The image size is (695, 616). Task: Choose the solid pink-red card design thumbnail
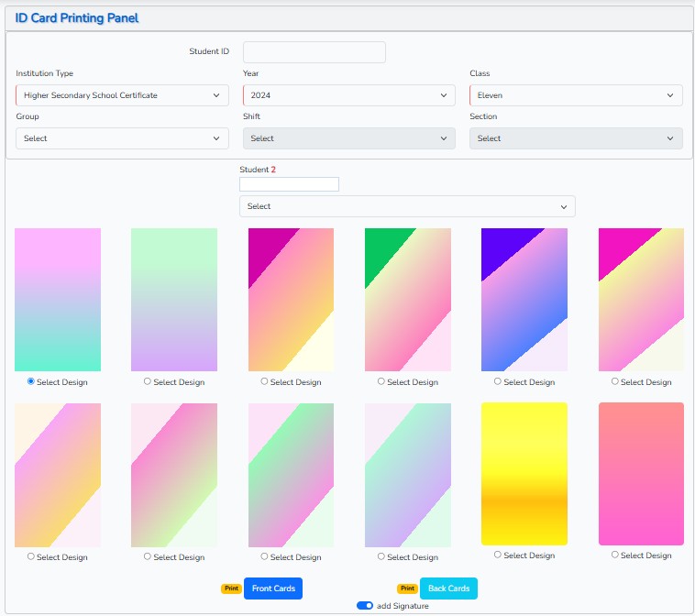tap(641, 473)
